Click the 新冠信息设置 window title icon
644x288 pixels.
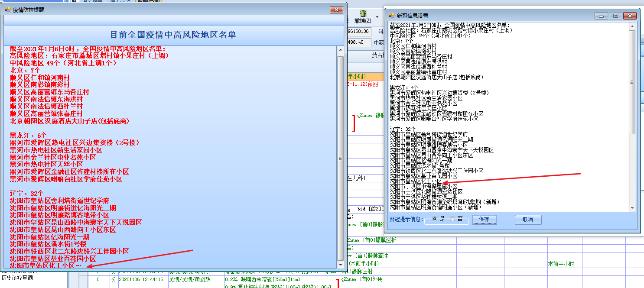pos(392,16)
